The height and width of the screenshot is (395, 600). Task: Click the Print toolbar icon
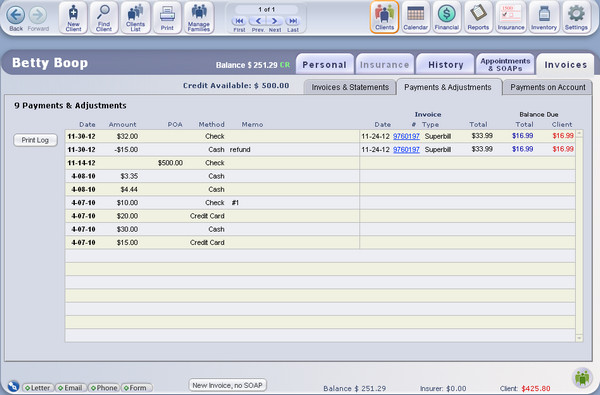click(x=167, y=18)
